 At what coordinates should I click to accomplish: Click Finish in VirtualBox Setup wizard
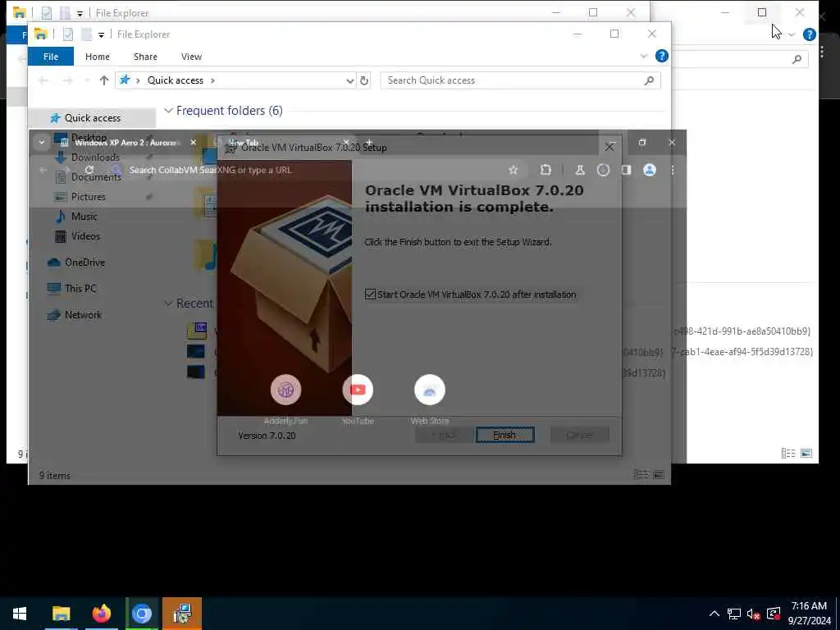[x=504, y=435]
